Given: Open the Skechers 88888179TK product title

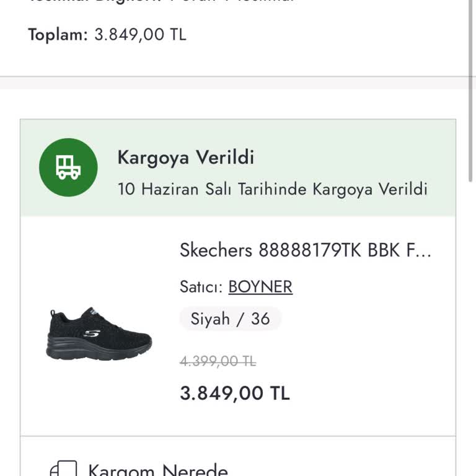Looking at the screenshot, I should pos(305,250).
